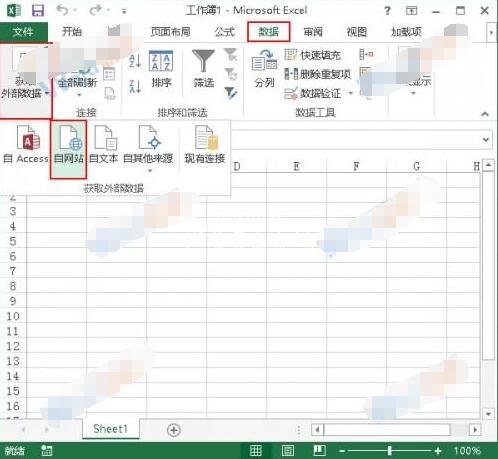Open the 排序 sort dialog
498x459 pixels.
click(x=161, y=69)
